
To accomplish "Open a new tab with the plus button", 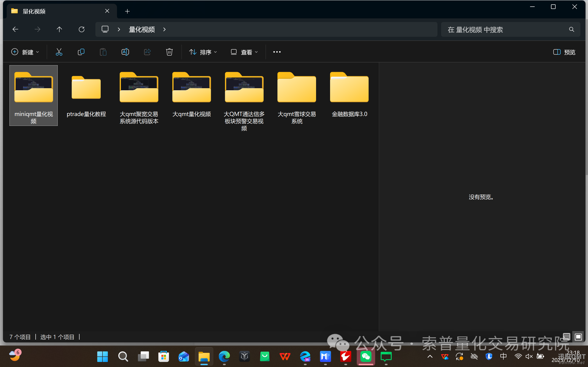I will click(127, 11).
